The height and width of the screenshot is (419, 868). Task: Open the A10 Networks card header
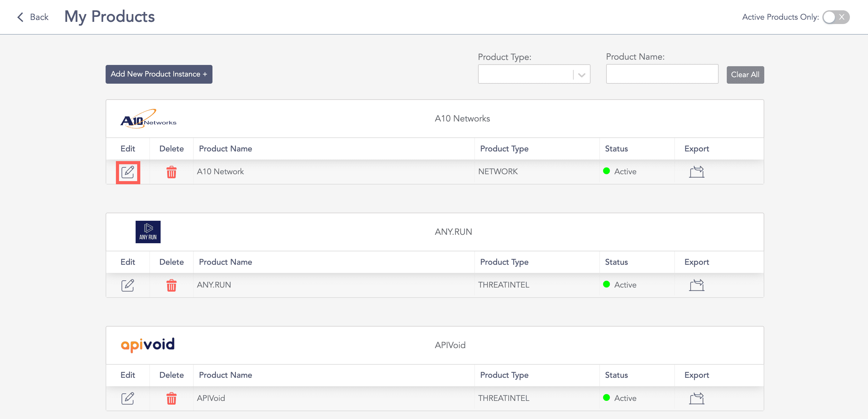(462, 119)
